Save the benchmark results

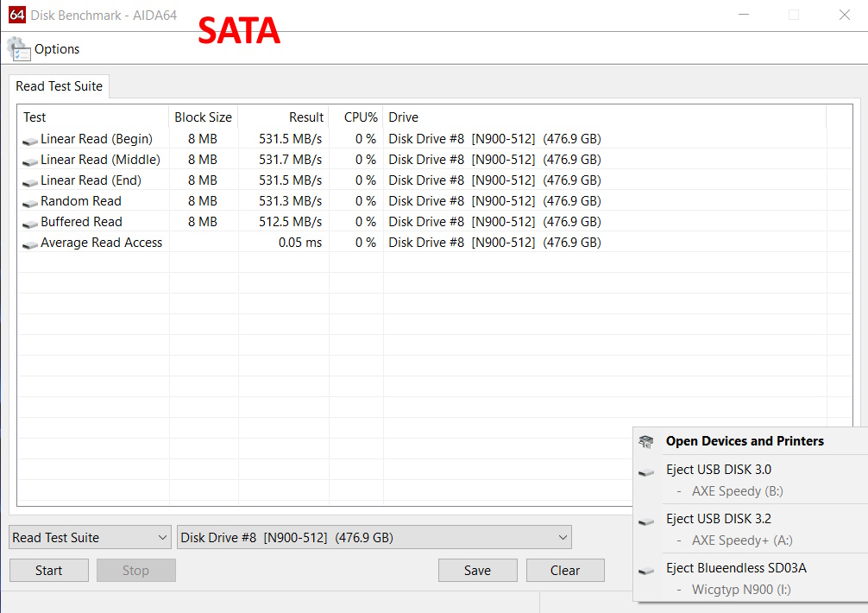click(x=478, y=571)
